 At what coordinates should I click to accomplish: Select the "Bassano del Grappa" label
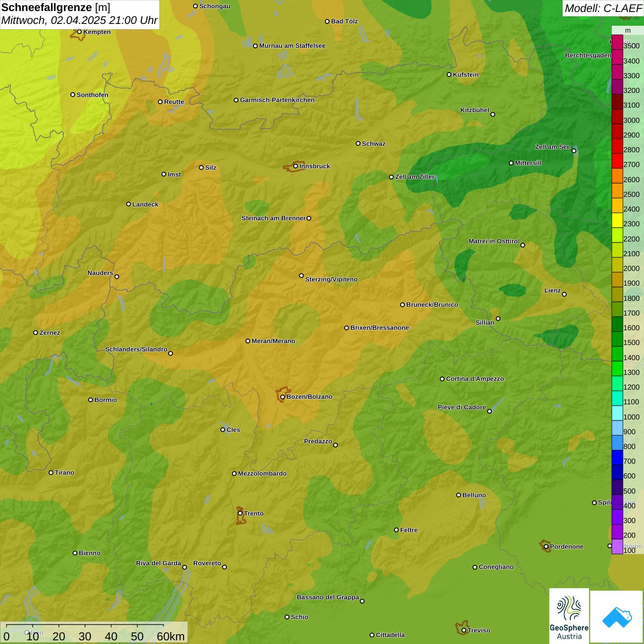point(328,597)
